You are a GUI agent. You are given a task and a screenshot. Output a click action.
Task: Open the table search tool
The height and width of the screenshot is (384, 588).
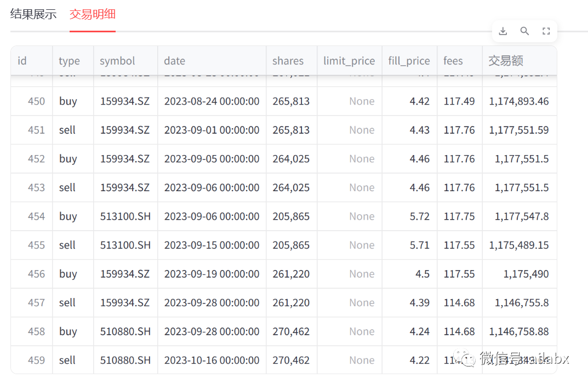pos(524,31)
